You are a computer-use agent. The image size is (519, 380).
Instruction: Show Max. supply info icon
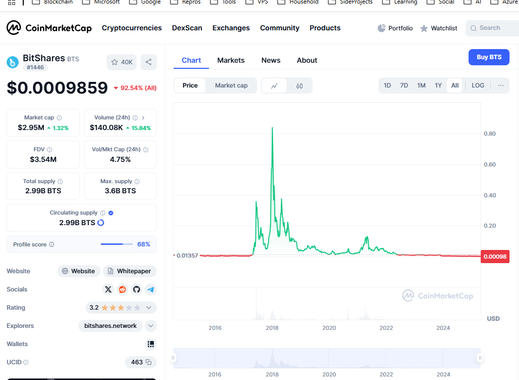[x=137, y=182]
